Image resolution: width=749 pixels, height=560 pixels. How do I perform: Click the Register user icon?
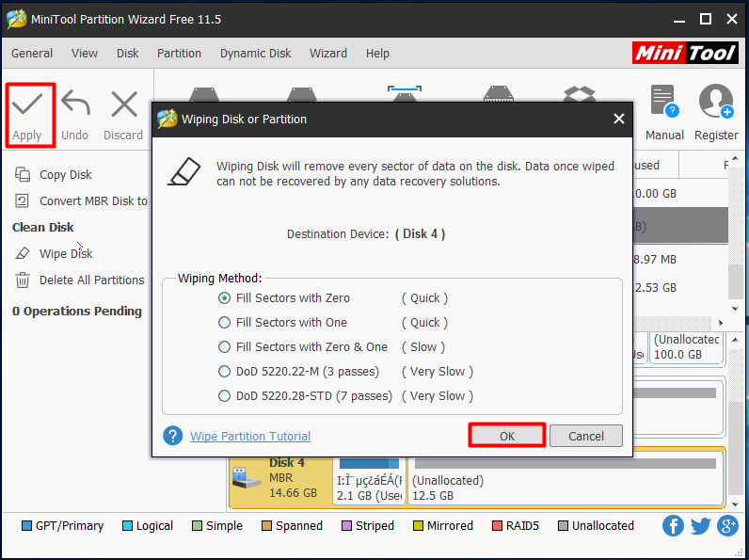point(716,102)
